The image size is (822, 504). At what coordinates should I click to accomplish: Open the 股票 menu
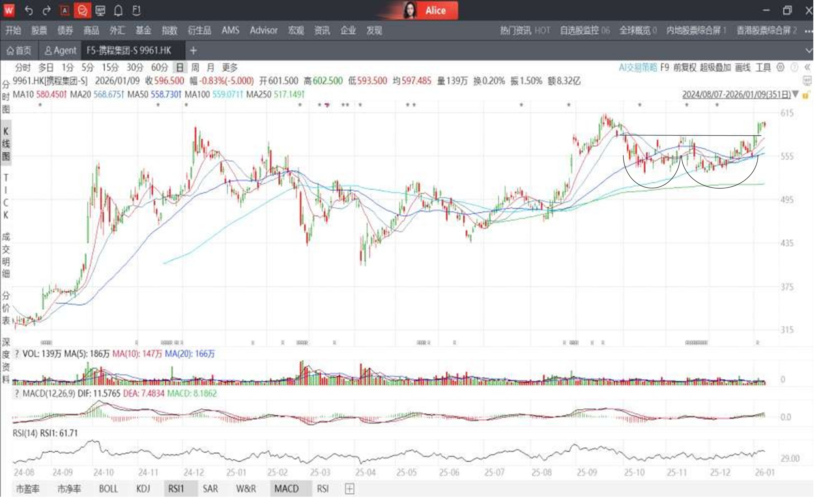point(39,31)
